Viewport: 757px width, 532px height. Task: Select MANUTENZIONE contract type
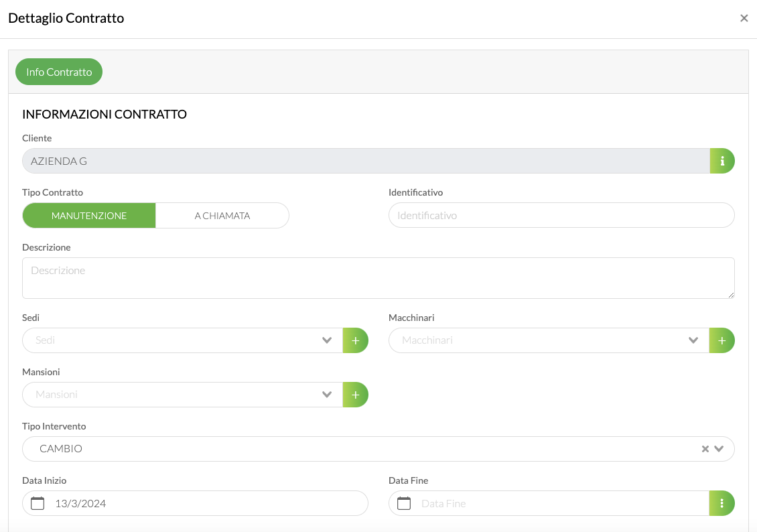(x=89, y=216)
